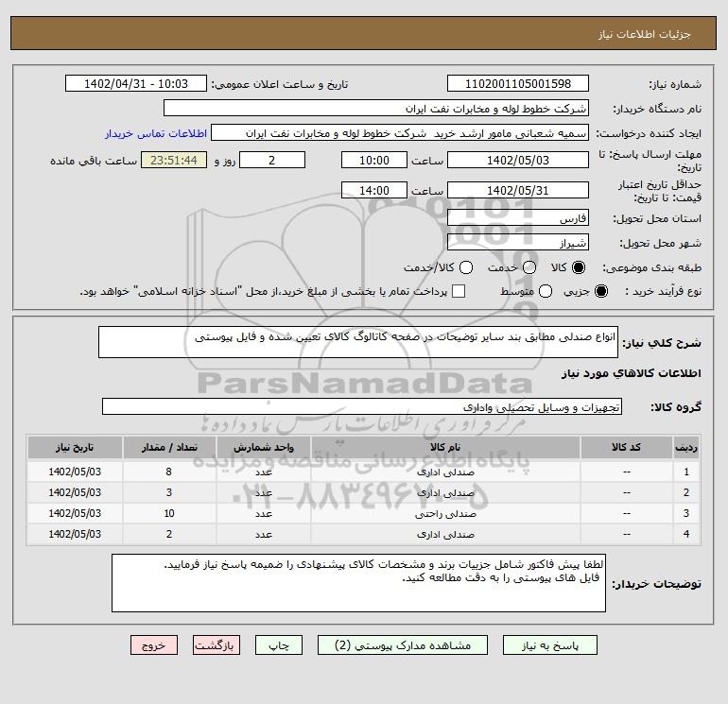Select the متوسط purchase type radio
Screen dimensions: 728x704
546,291
